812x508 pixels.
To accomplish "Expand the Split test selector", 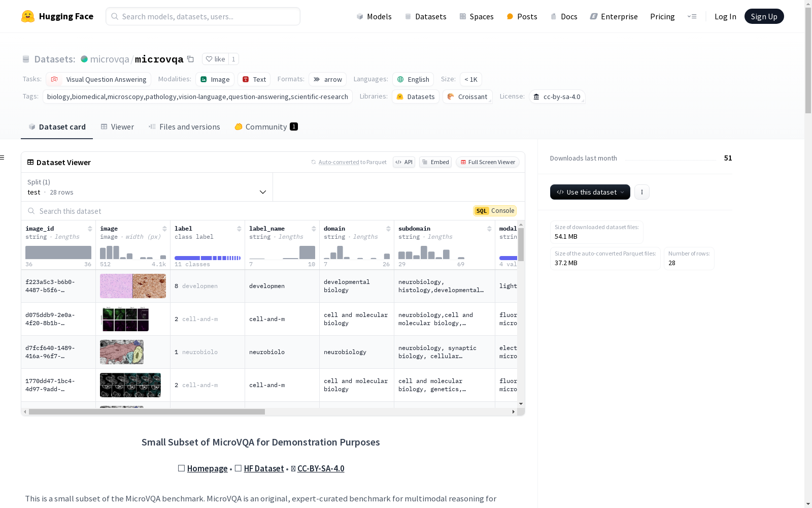I will 147,187.
